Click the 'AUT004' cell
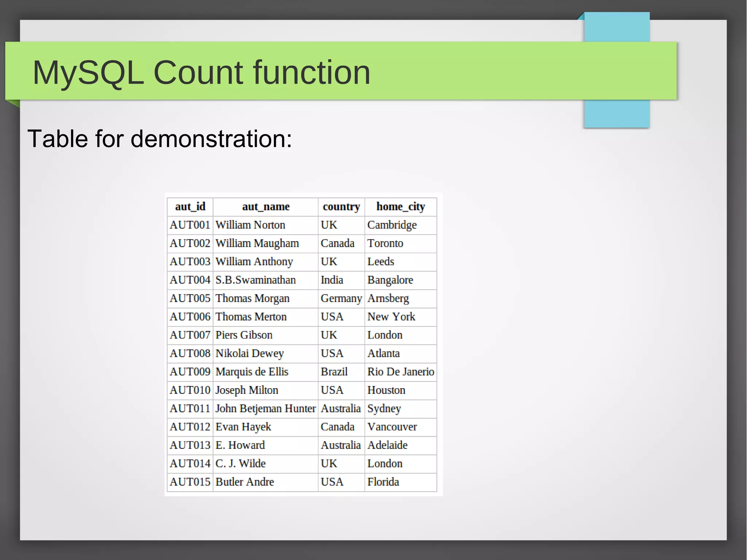This screenshot has height=560, width=747. click(190, 280)
